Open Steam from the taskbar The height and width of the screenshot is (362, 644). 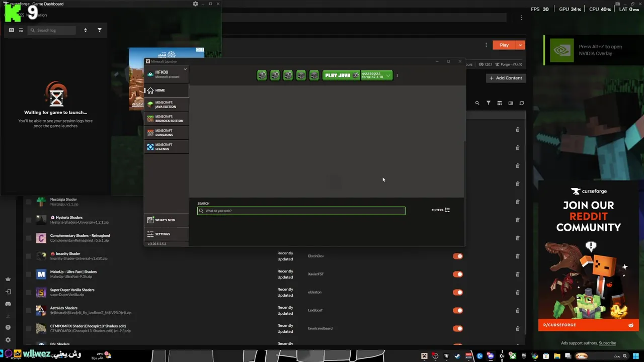(x=457, y=356)
